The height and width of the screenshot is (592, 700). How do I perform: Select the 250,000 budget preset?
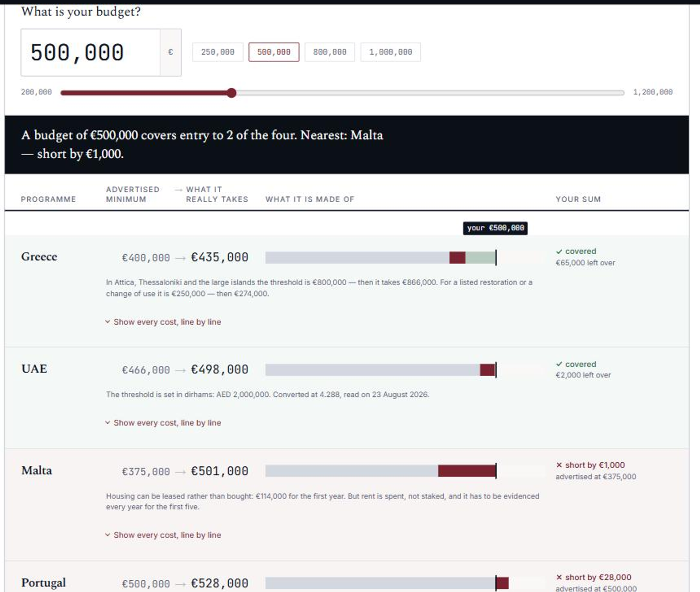[218, 52]
